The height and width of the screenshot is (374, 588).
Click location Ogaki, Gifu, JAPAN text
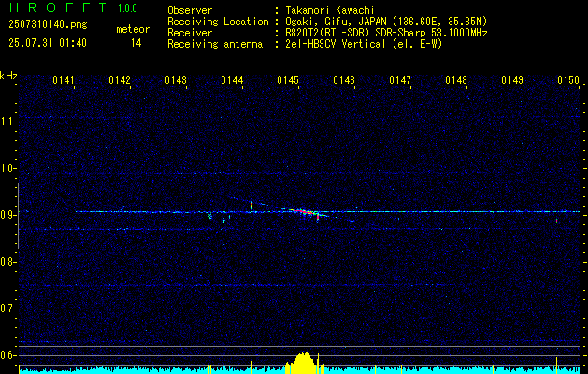386,22
